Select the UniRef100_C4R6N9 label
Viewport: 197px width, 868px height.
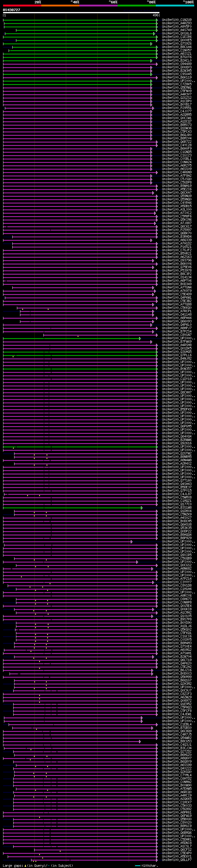(x=177, y=172)
